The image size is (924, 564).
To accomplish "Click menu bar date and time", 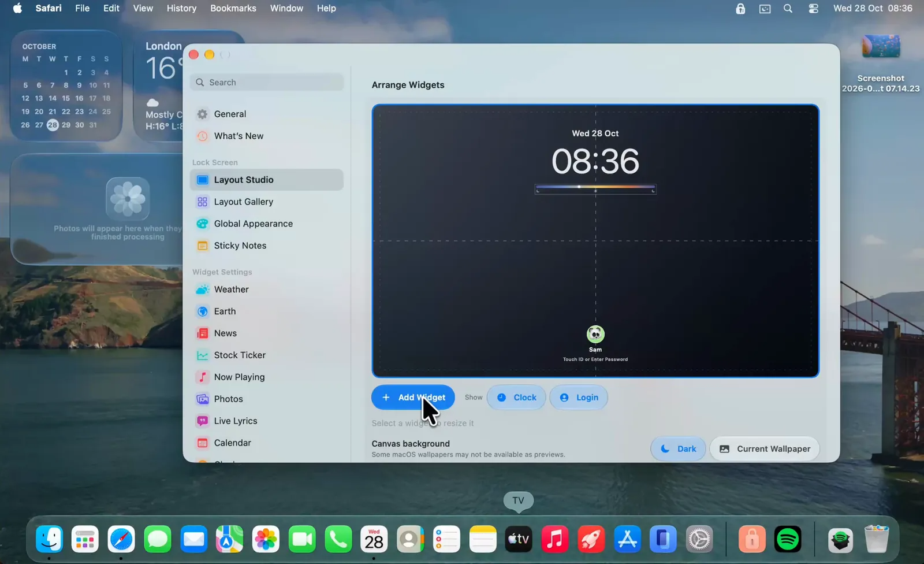I will pyautogui.click(x=873, y=8).
